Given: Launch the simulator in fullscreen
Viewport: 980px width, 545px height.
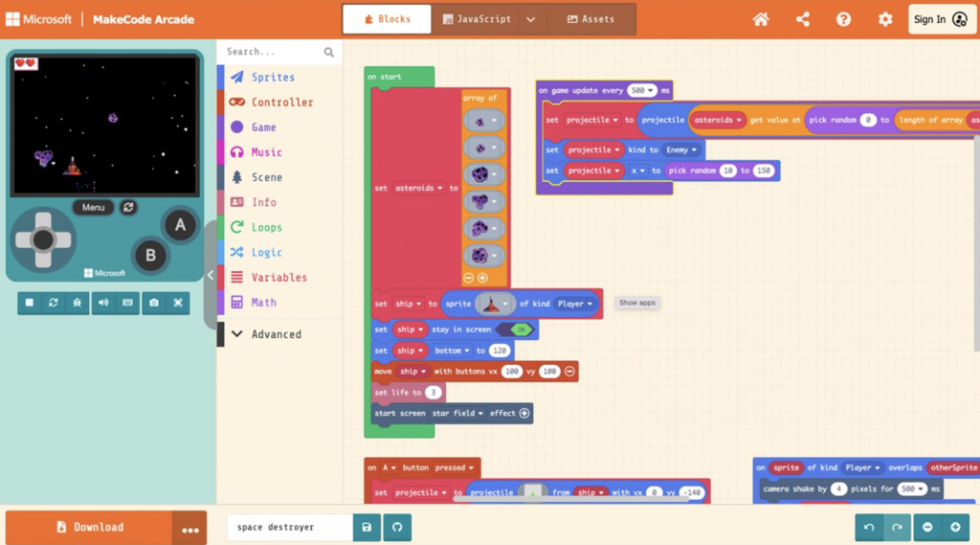Looking at the screenshot, I should click(178, 303).
